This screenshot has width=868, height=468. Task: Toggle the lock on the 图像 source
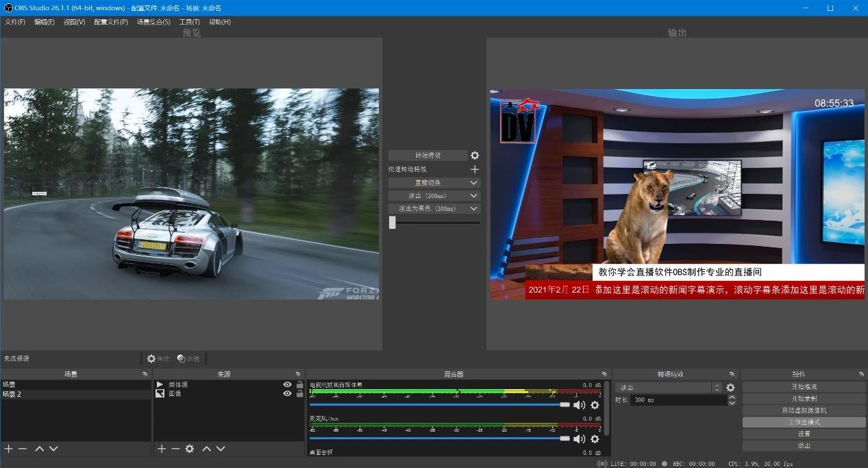click(299, 393)
